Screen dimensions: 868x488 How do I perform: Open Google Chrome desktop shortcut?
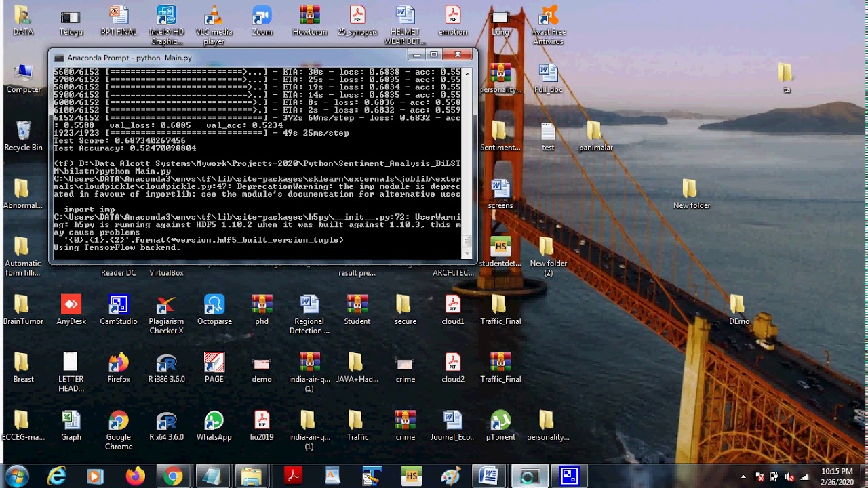(119, 431)
